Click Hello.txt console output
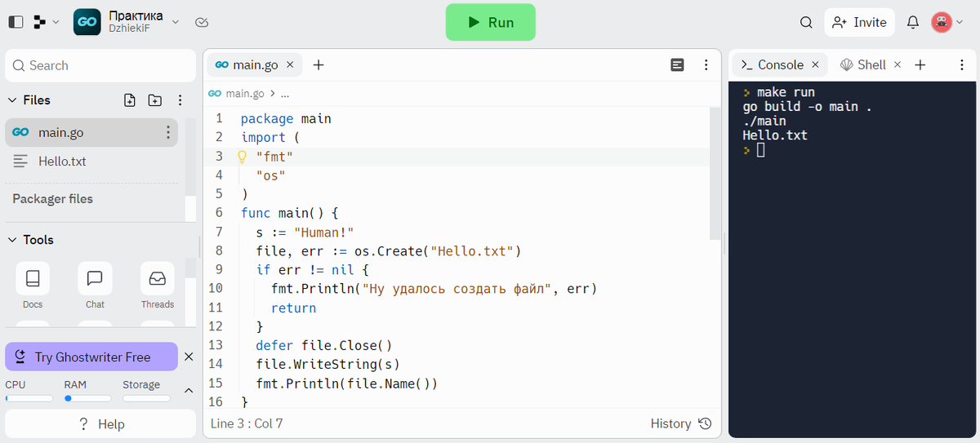Screen dimensions: 980x443 [775, 135]
